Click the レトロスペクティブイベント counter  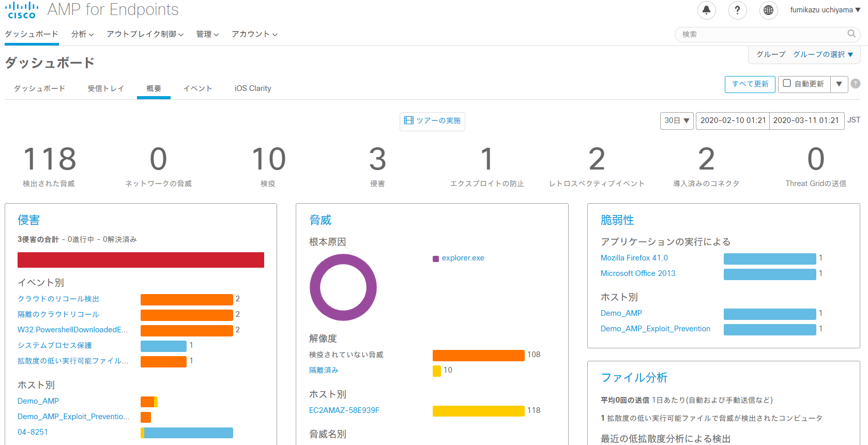tap(597, 165)
